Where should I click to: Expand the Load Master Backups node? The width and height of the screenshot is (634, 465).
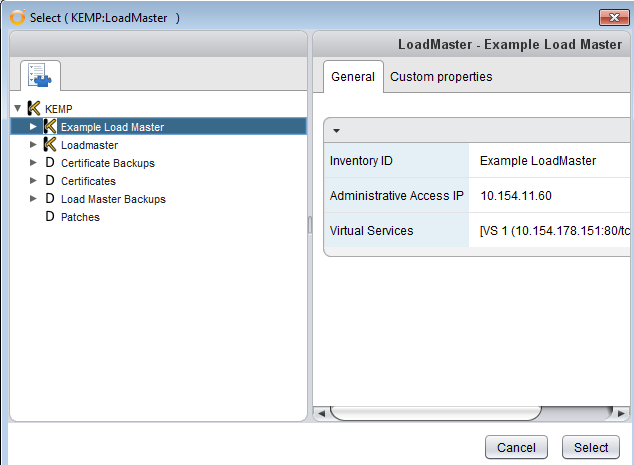click(33, 199)
